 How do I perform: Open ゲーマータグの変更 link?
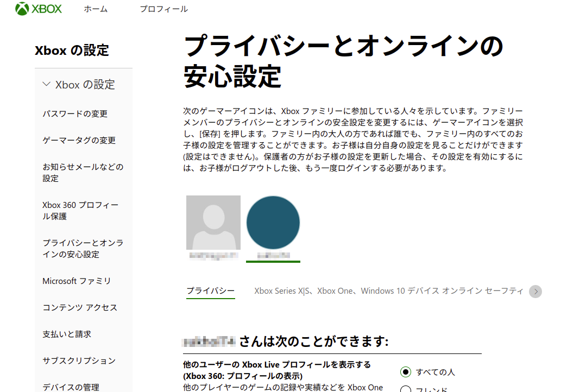pyautogui.click(x=79, y=140)
